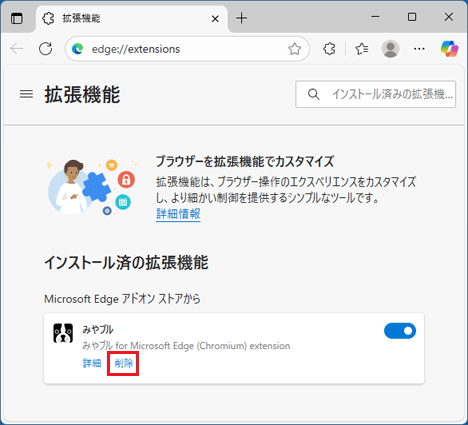Image resolution: width=468 pixels, height=425 pixels.
Task: Close the Edge window
Action: pos(449,17)
